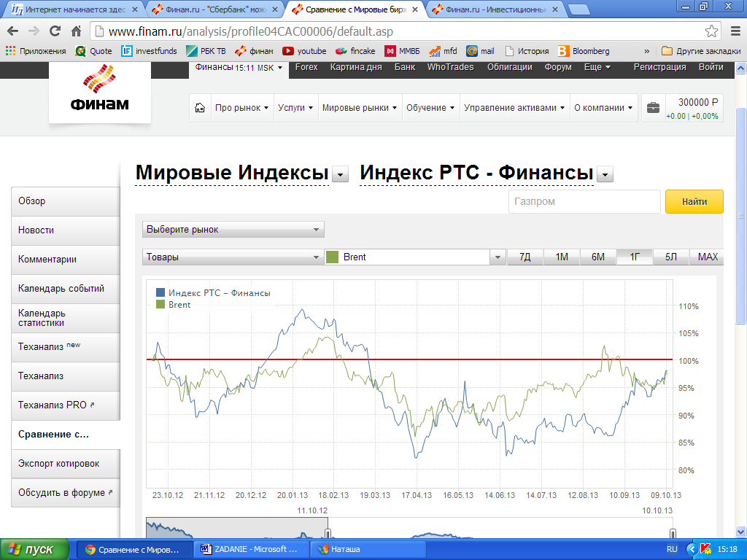Click the site home house icon
Viewport: 747px width, 560px height.
200,108
